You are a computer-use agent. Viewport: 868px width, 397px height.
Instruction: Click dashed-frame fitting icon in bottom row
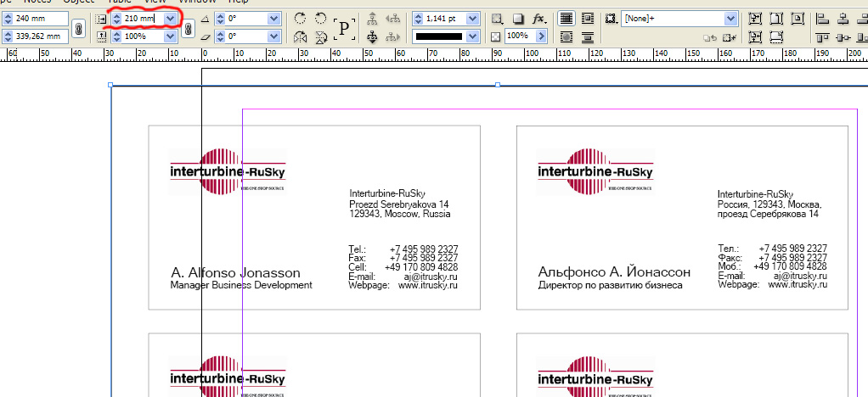click(776, 37)
